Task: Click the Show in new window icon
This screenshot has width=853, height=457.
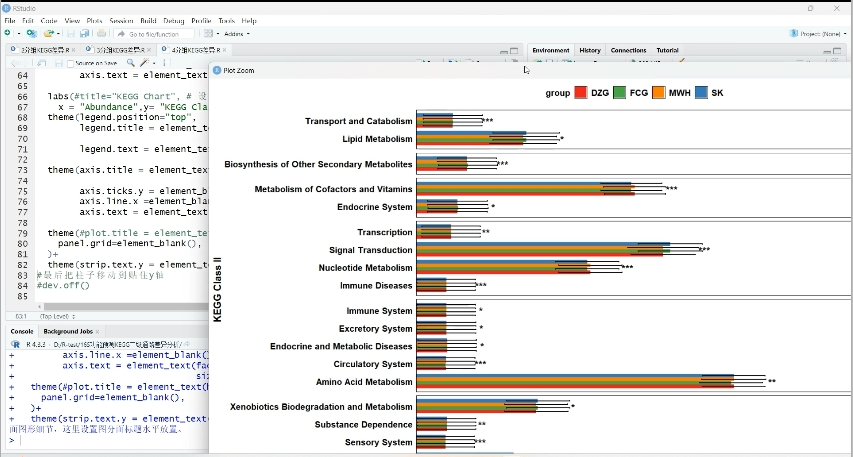Action: click(42, 63)
